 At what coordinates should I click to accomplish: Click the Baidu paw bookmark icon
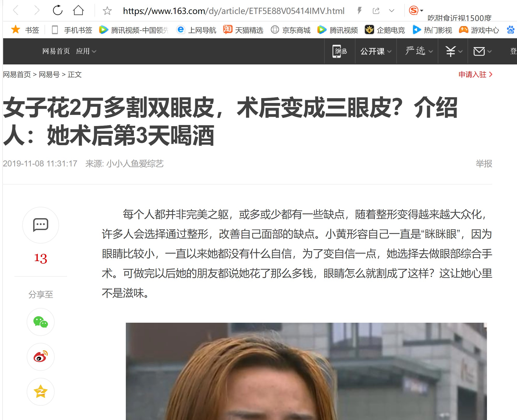pyautogui.click(x=511, y=30)
